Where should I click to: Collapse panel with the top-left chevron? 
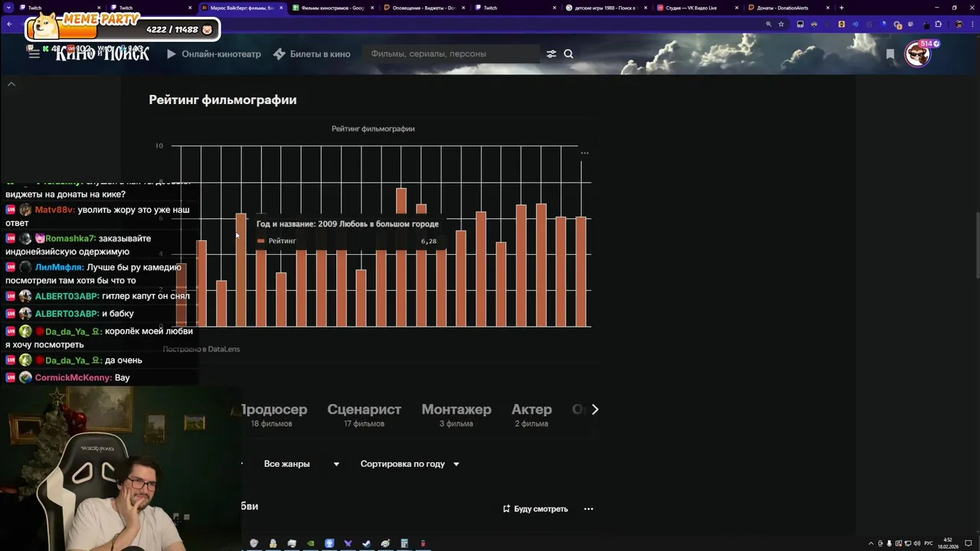click(11, 83)
